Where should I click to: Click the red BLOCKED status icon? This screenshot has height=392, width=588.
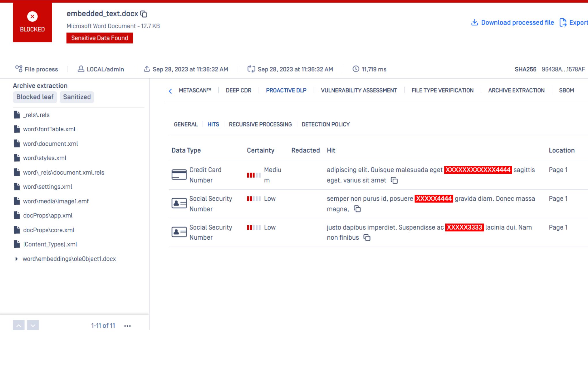point(32,17)
